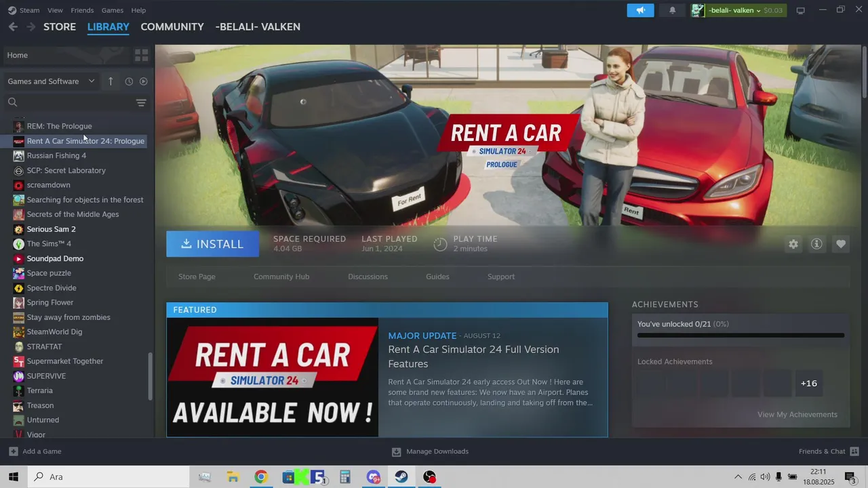Open Google Chrome from the taskbar
This screenshot has height=488, width=868.
coord(261,477)
